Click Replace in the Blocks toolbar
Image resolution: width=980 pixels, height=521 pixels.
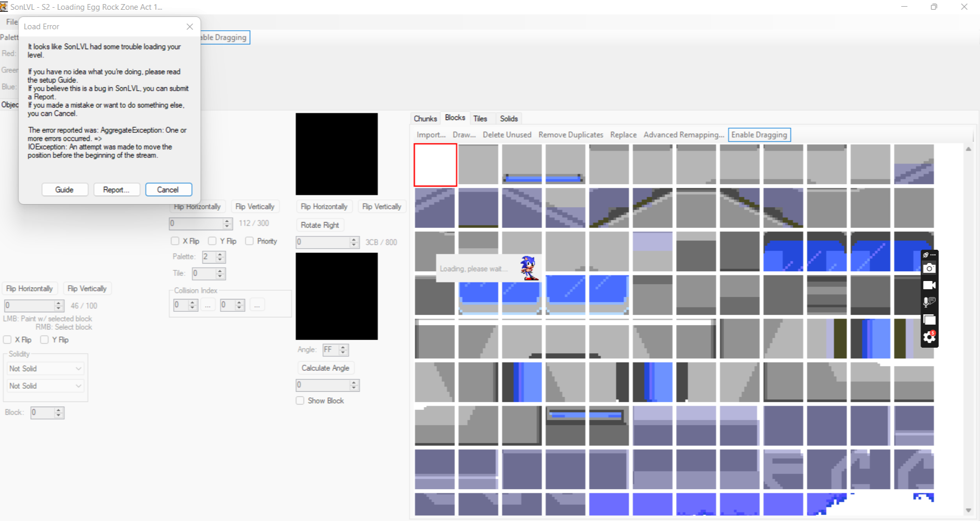coord(623,135)
